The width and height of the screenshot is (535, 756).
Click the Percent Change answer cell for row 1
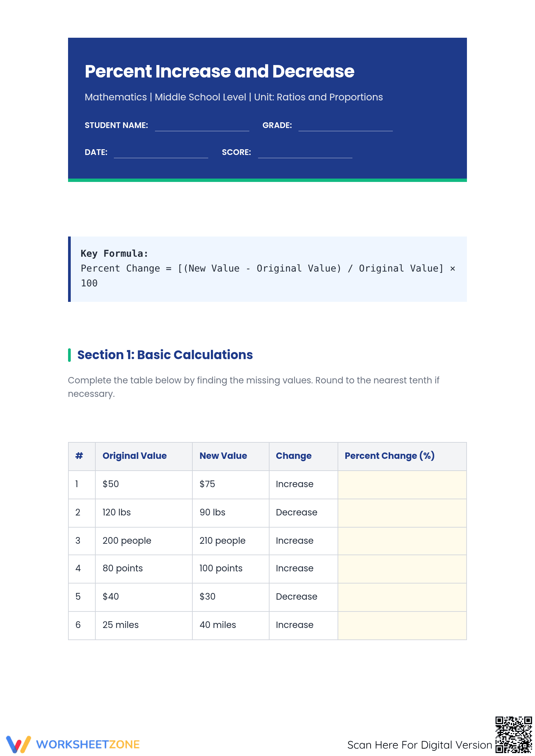[x=402, y=484]
